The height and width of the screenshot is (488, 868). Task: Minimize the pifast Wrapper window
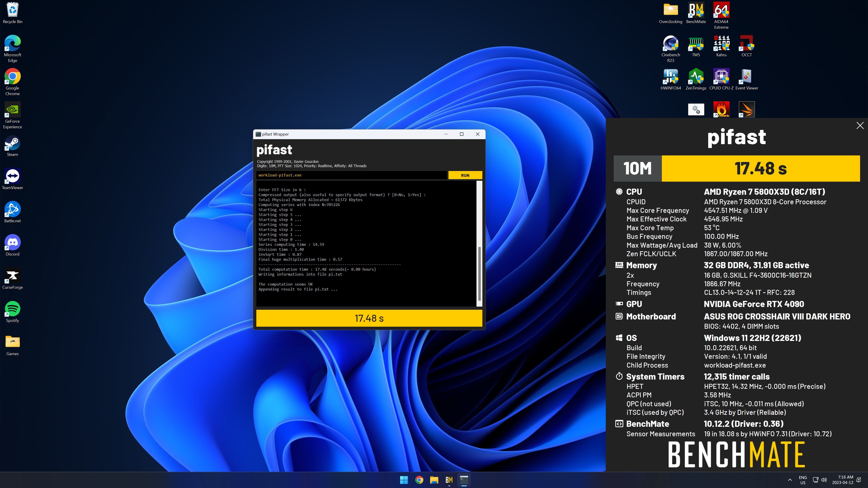[446, 134]
